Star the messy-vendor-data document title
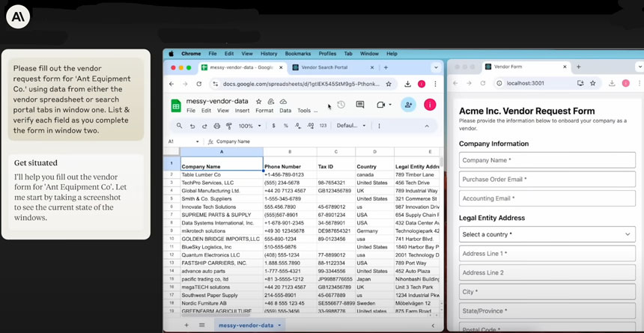The width and height of the screenshot is (644, 333). 258,102
